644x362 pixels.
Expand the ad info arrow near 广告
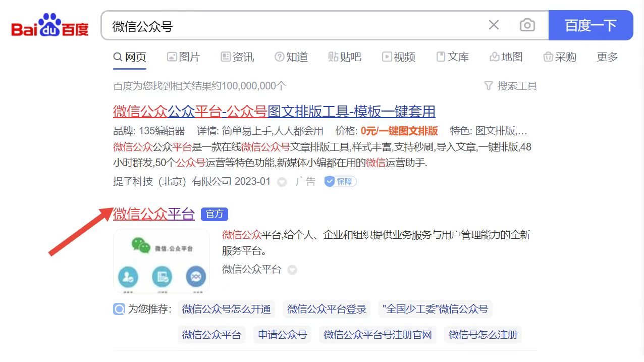coord(282,182)
